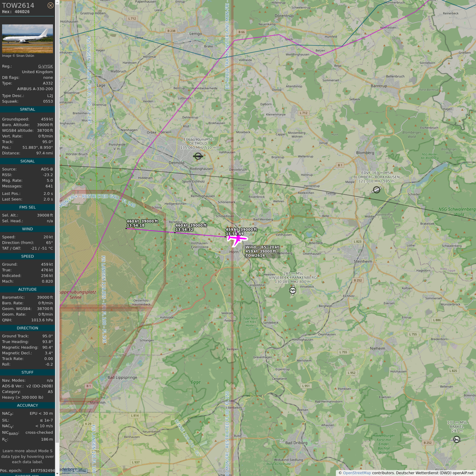Click the TOW2614 wind and speed map label
The height and width of the screenshot is (476, 476).
tap(262, 251)
